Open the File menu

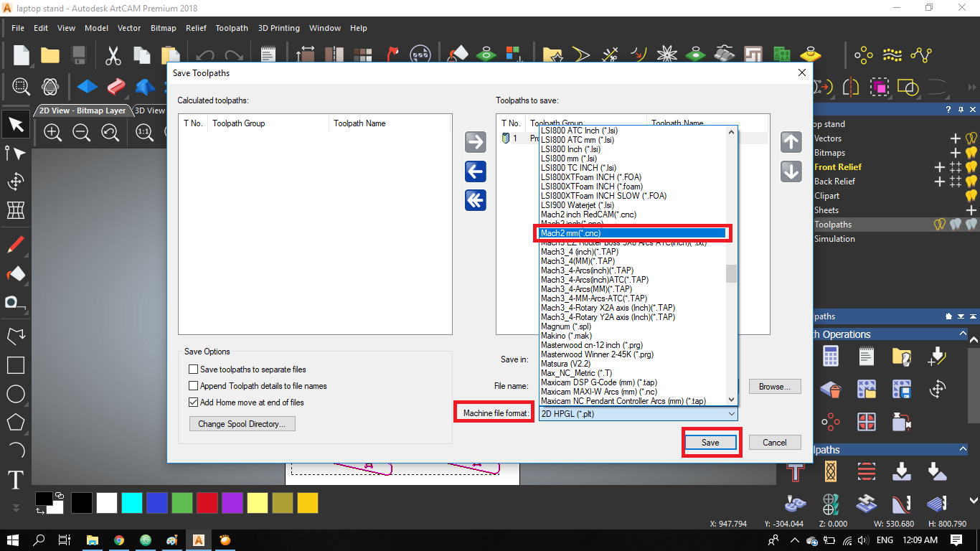coord(18,28)
